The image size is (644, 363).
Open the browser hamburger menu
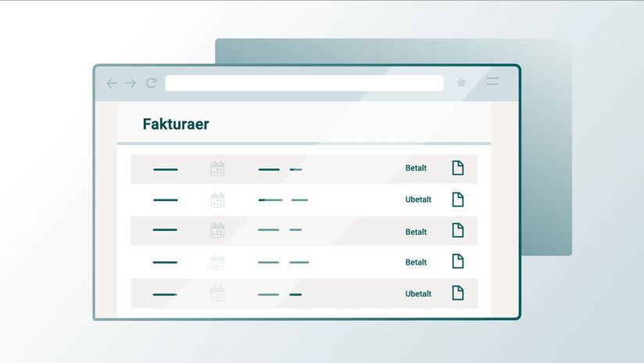(492, 81)
